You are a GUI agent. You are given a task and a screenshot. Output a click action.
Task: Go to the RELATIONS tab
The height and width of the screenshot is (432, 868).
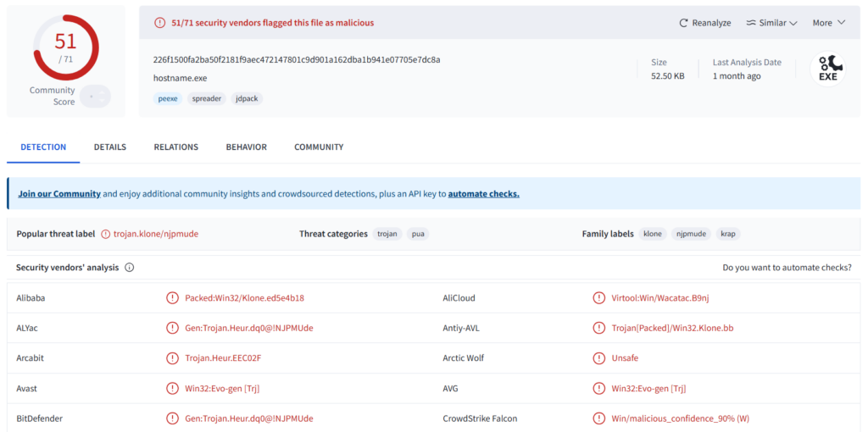pyautogui.click(x=175, y=147)
